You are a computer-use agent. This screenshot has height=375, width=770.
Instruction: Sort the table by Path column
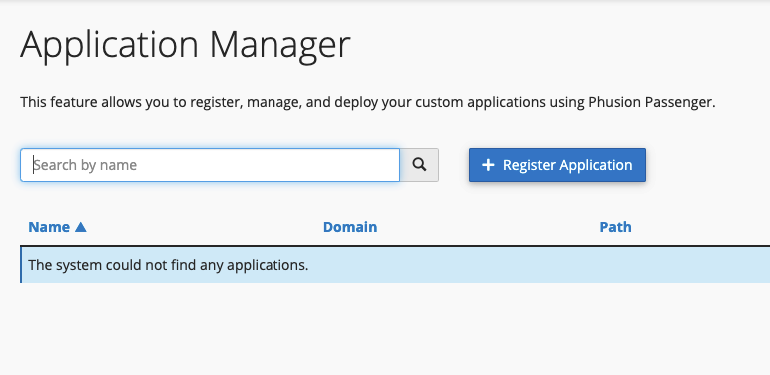coord(615,227)
